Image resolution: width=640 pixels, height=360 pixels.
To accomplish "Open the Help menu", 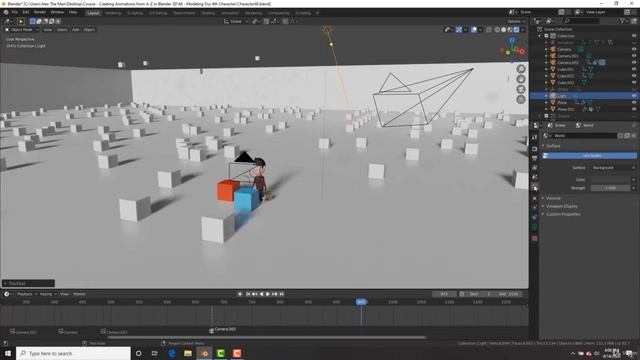I will [73, 12].
